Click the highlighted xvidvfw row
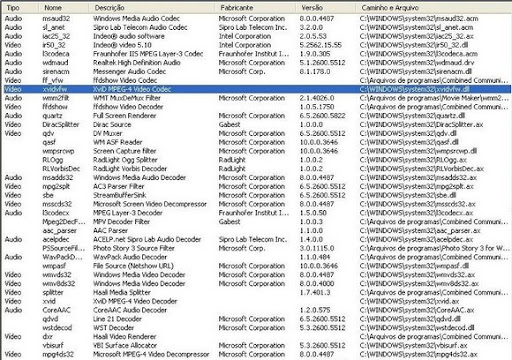 tap(257, 89)
